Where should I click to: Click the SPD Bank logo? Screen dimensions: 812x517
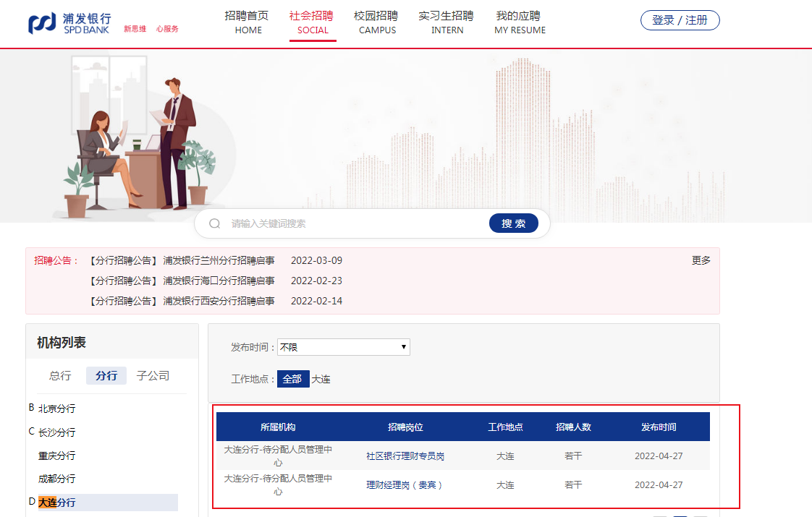click(x=69, y=23)
